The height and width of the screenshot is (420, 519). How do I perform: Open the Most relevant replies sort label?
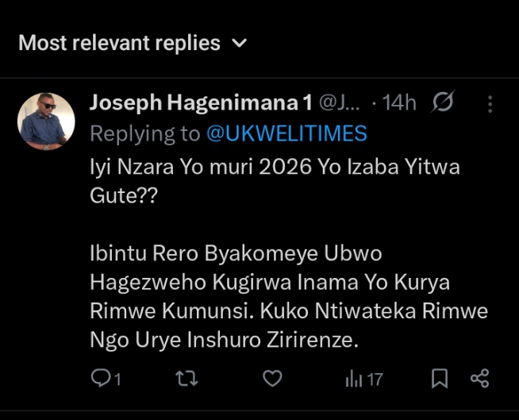pyautogui.click(x=119, y=43)
